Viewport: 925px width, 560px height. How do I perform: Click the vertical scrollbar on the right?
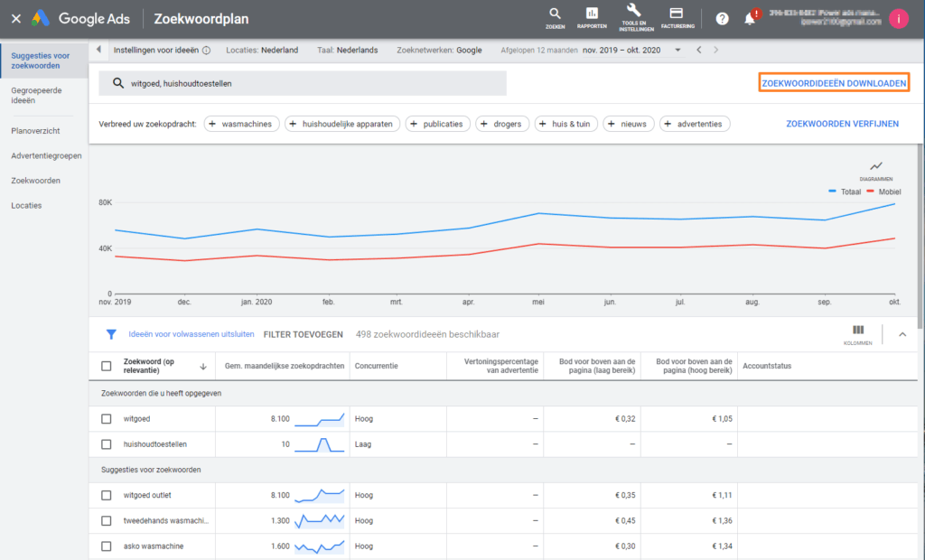920,236
